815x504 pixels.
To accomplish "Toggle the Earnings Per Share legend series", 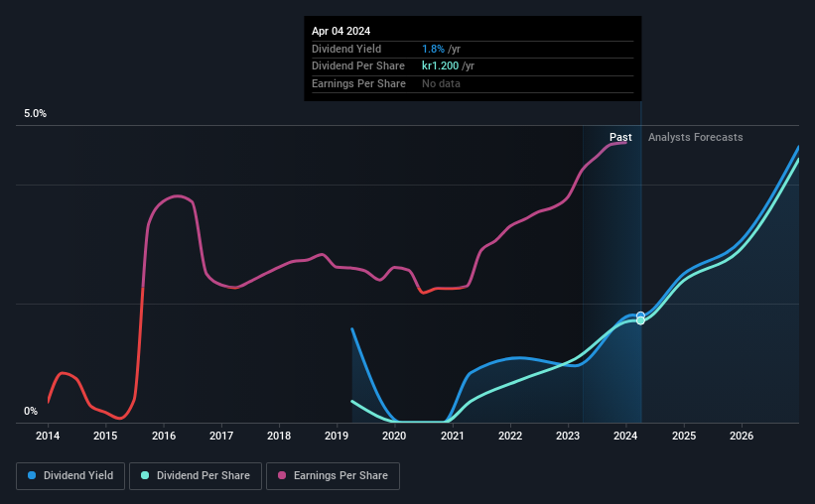I will pyautogui.click(x=333, y=476).
